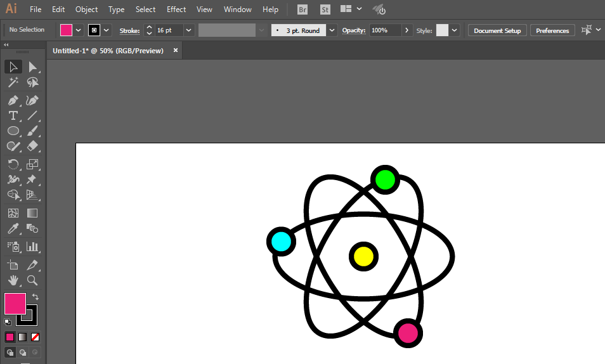The width and height of the screenshot is (605, 364).
Task: Select the Warp tool
Action: coord(13,179)
